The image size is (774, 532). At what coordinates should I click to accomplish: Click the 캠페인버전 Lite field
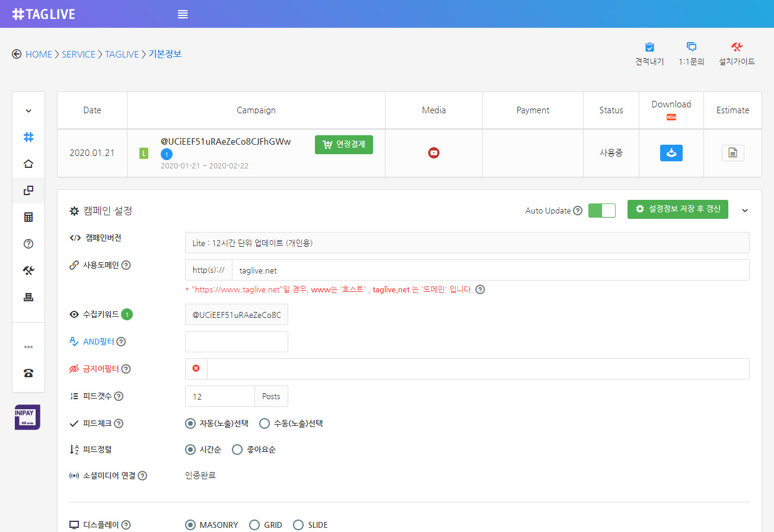click(467, 243)
